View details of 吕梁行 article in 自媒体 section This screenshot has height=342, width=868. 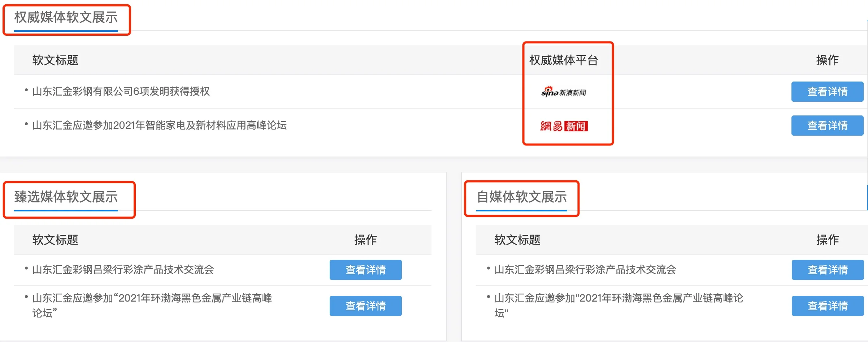click(x=828, y=270)
